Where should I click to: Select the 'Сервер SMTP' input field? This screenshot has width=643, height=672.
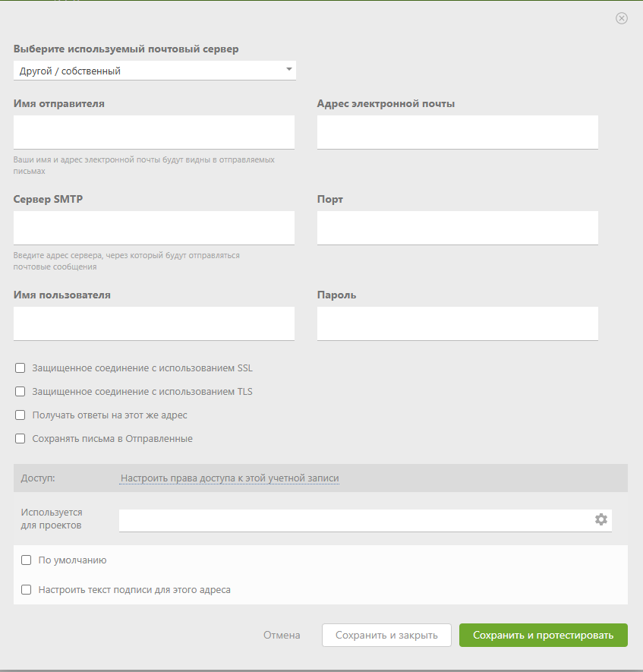tap(154, 228)
